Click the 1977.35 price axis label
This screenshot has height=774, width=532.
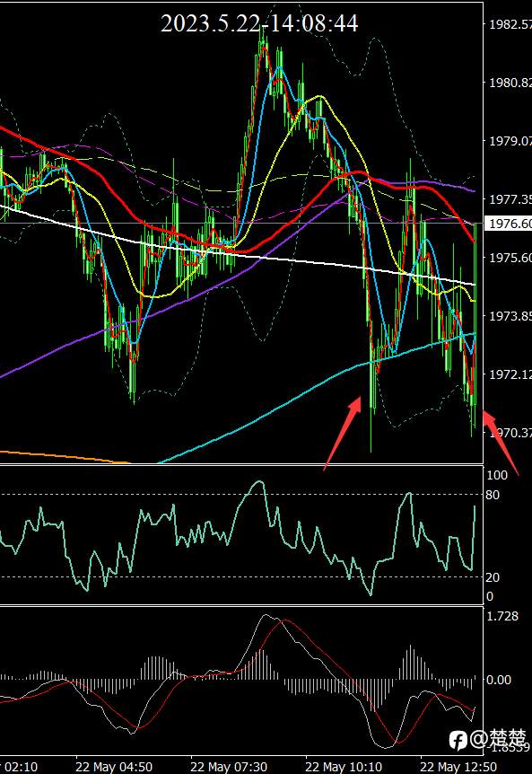point(510,199)
